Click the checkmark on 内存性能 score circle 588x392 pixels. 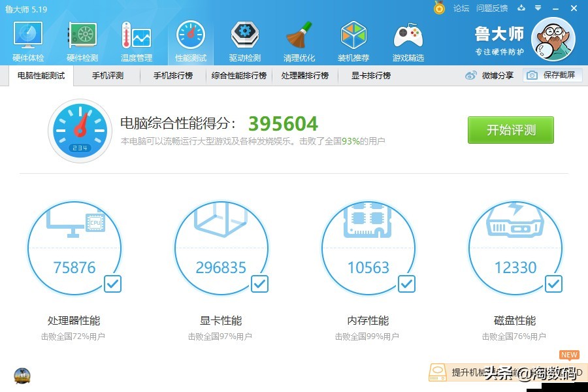406,284
